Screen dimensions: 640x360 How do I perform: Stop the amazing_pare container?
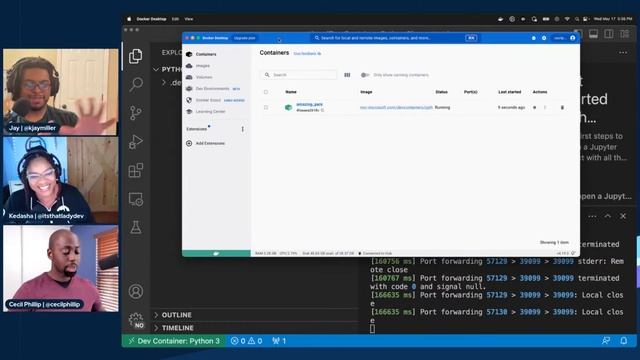click(534, 108)
